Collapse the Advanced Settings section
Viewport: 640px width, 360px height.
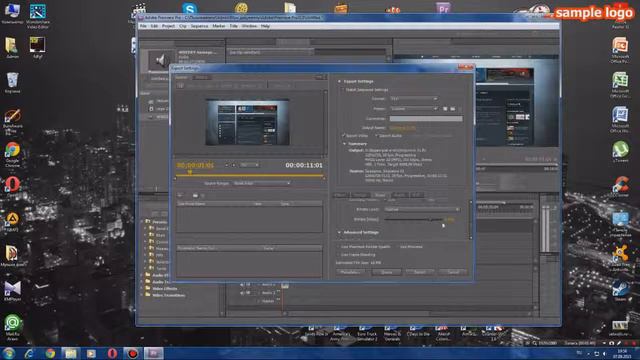coord(339,232)
